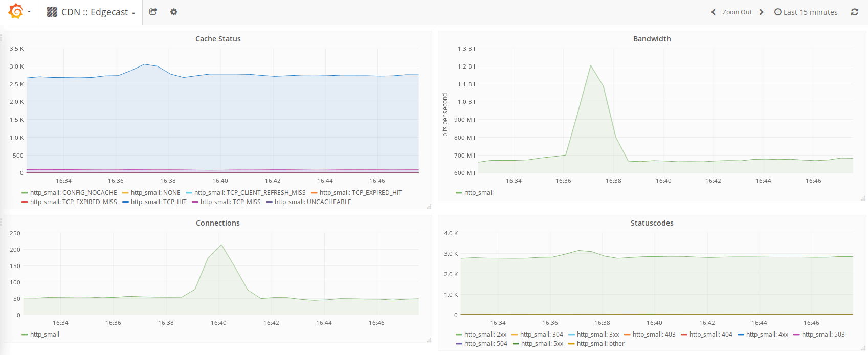Toggle http_small: 404 in Statuscodes legend

(710, 335)
